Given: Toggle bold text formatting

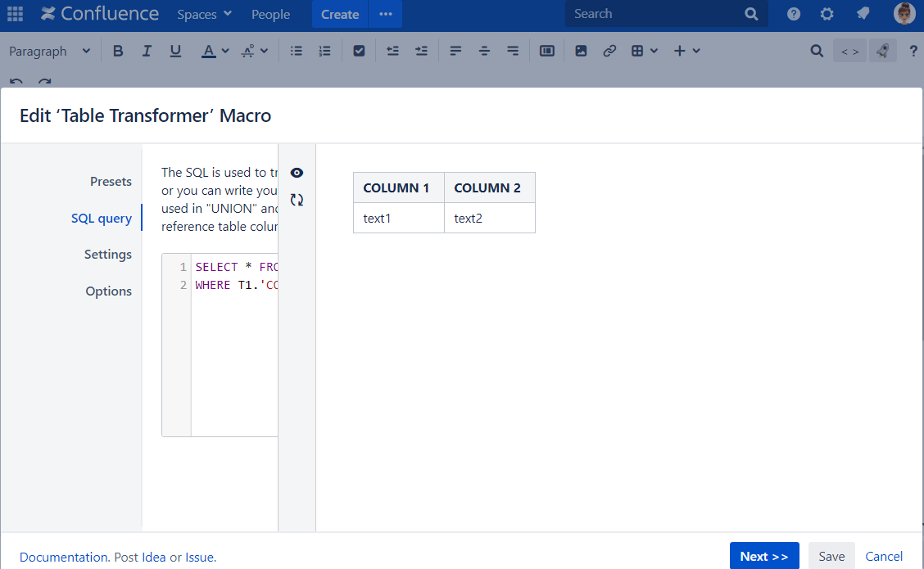Looking at the screenshot, I should [118, 50].
